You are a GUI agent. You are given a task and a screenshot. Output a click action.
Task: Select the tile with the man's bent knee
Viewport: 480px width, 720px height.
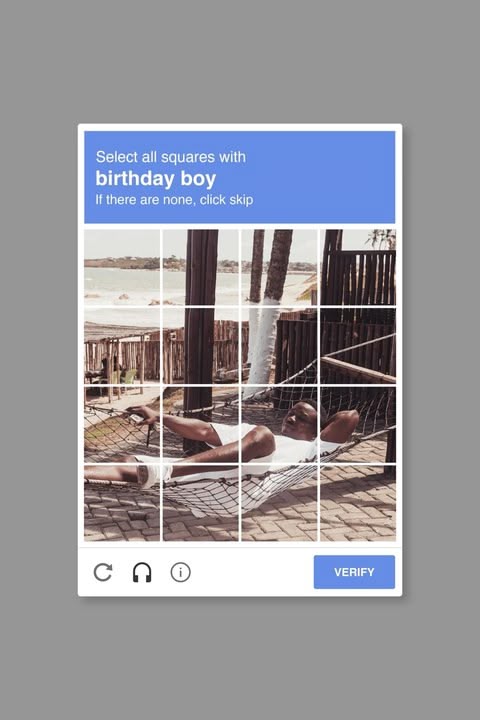(x=279, y=425)
